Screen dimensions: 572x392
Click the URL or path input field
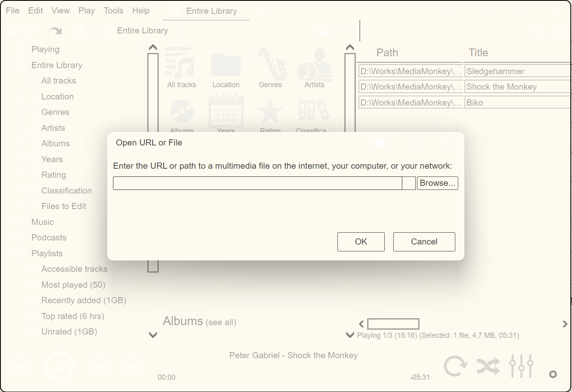(x=257, y=183)
